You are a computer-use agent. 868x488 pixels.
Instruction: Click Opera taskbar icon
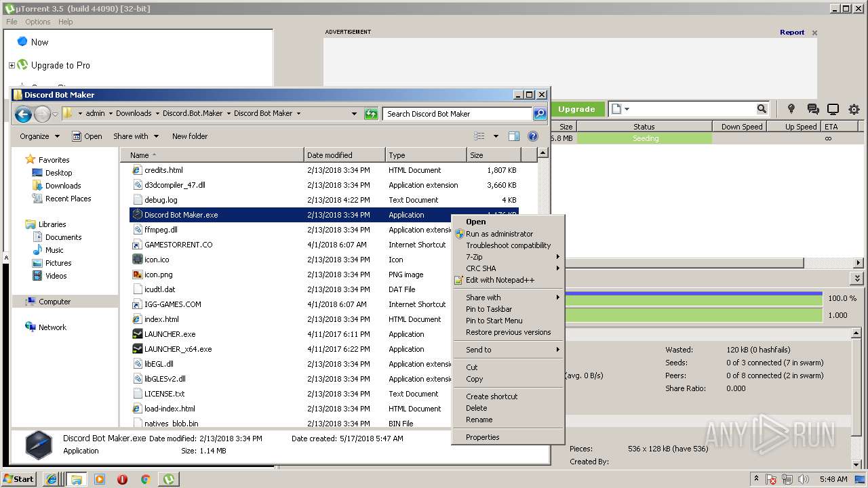click(x=123, y=479)
